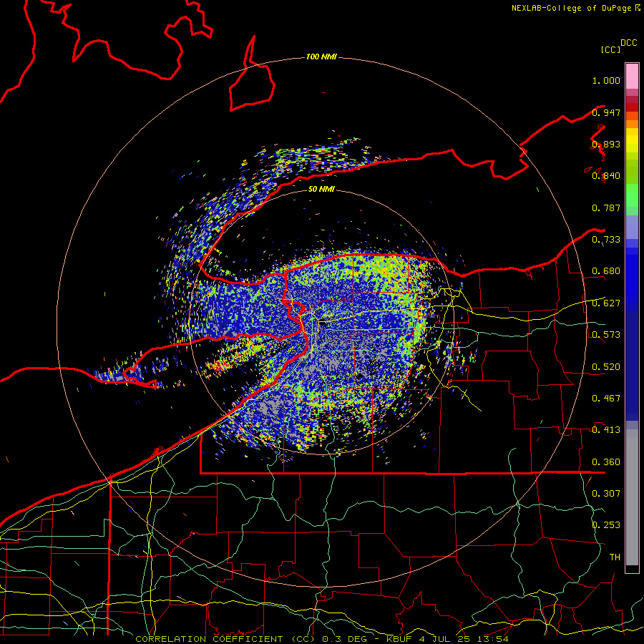Screen dimensions: 644x644
Task: Click the 0.733 color scale value
Action: point(606,240)
